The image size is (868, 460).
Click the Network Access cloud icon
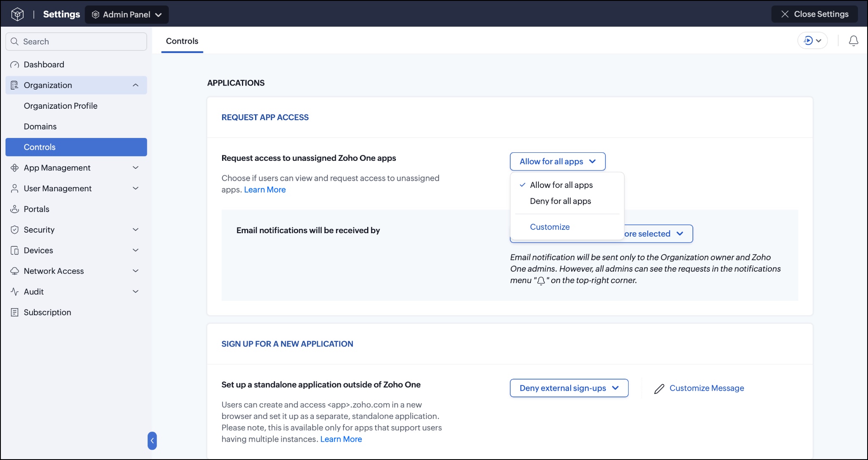click(14, 271)
